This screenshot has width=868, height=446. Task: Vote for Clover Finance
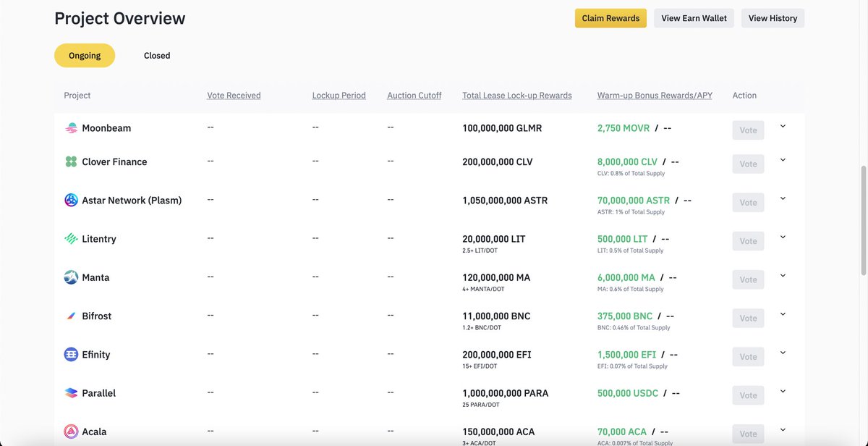748,164
